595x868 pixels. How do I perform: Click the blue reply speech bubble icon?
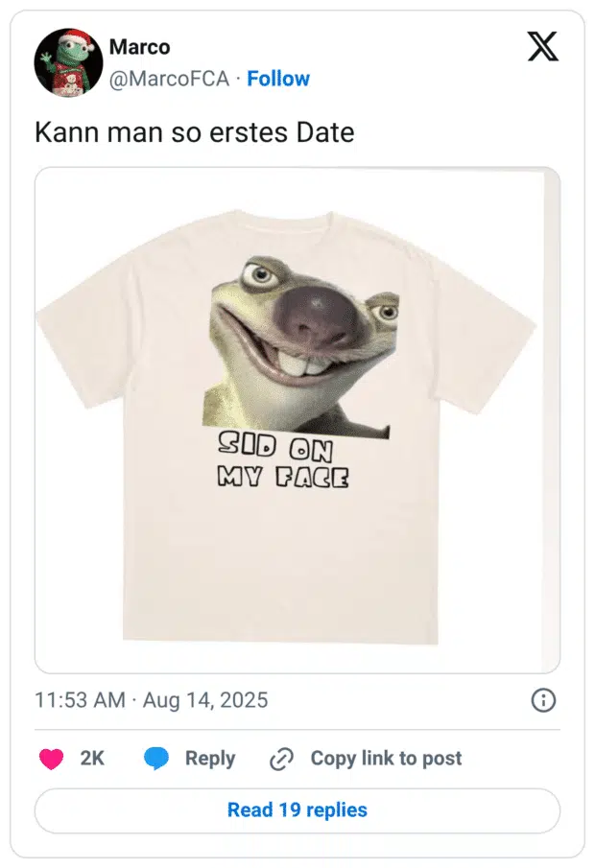[156, 759]
